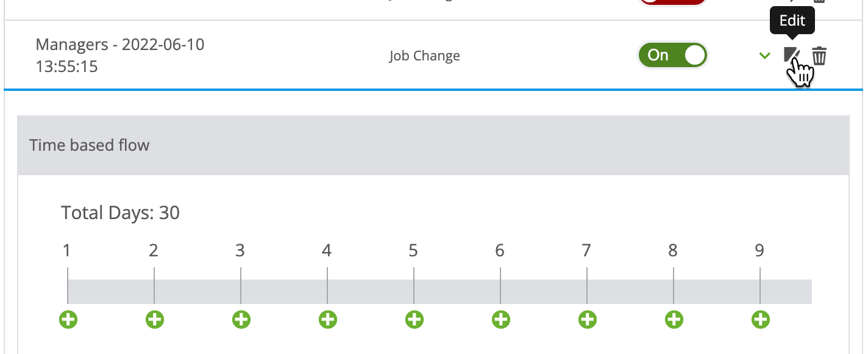Click the Job Change trigger label
Screen dimensions: 868x354
[424, 56]
